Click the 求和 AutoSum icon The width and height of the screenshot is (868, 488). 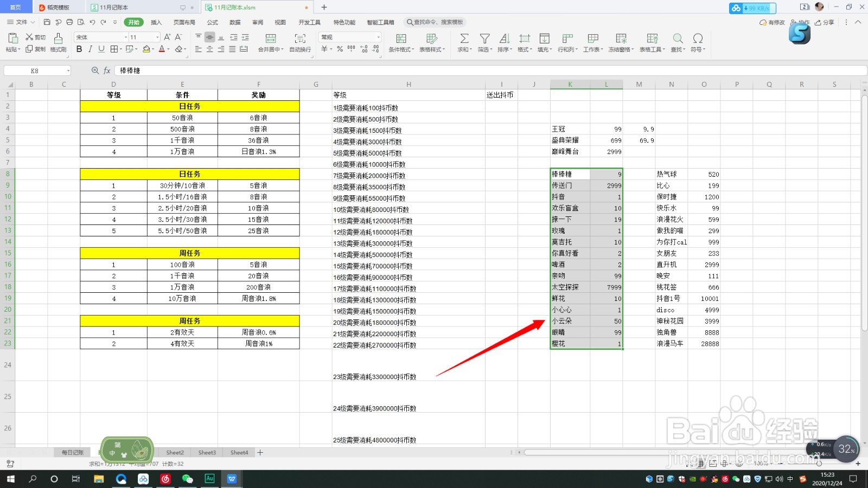464,42
